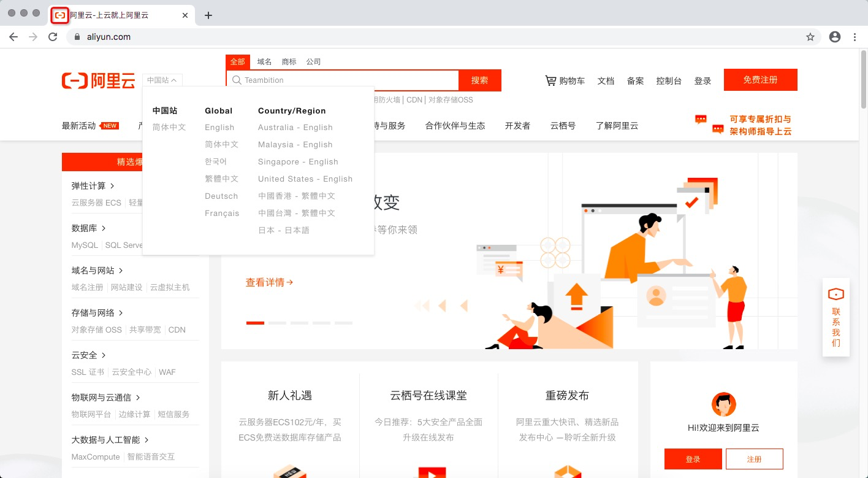The image size is (868, 478).
Task: Close the 阿里云 browser tab
Action: point(185,15)
